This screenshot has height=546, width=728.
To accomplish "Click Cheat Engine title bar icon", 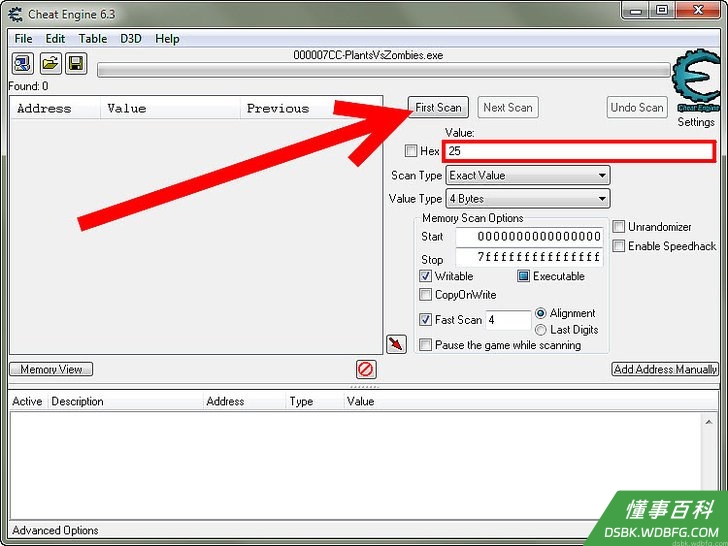I will tap(15, 14).
